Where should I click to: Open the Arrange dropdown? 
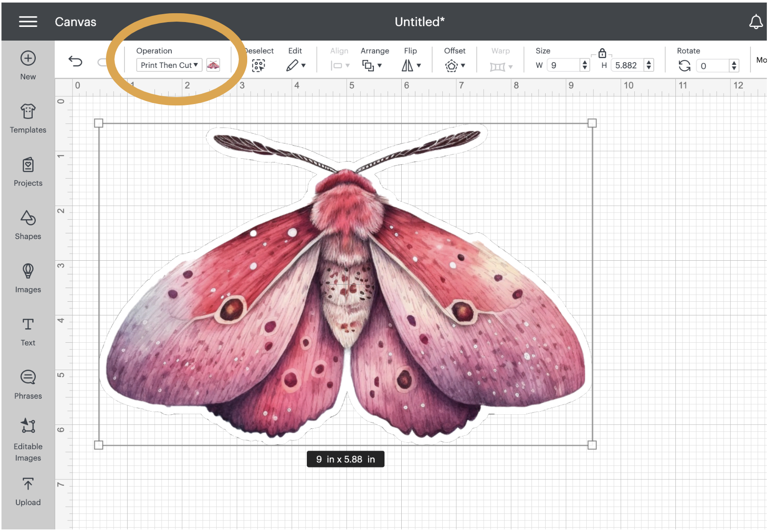click(x=372, y=65)
